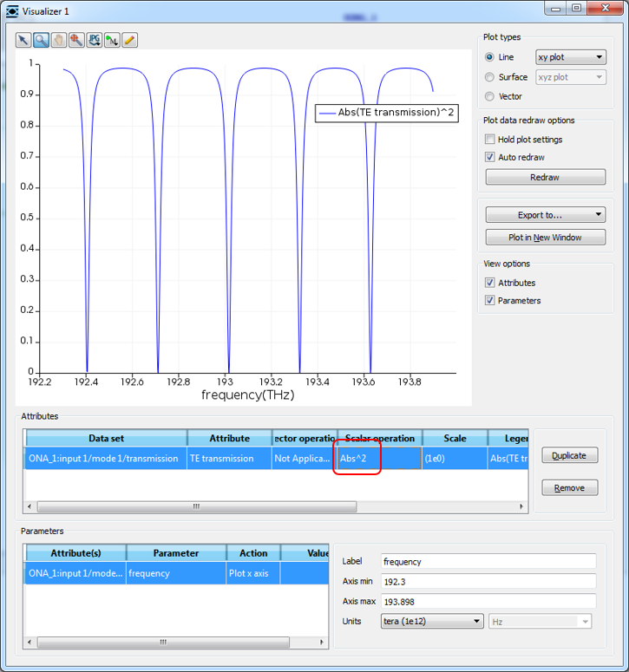Screen dimensions: 629x672
Task: Click the Redraw button
Action: pos(546,177)
